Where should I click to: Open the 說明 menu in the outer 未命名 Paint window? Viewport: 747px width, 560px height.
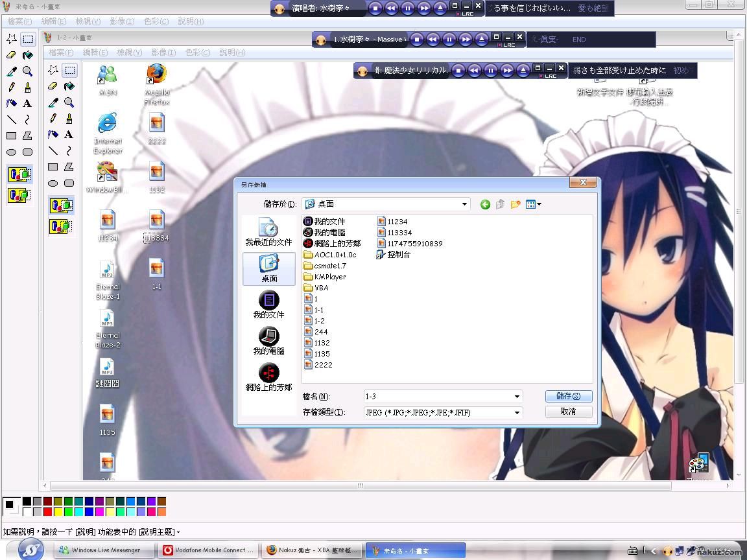191,21
